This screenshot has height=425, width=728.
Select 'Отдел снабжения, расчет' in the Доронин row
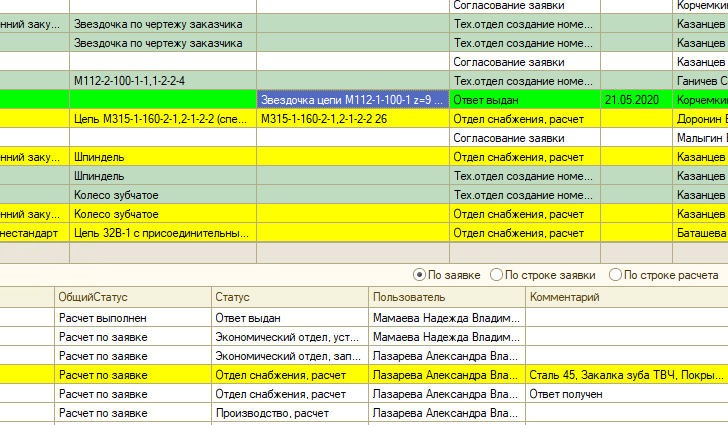[525, 119]
